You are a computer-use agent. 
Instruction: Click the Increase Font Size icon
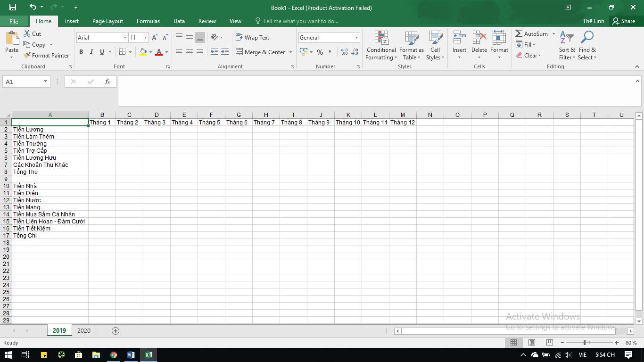tap(155, 38)
